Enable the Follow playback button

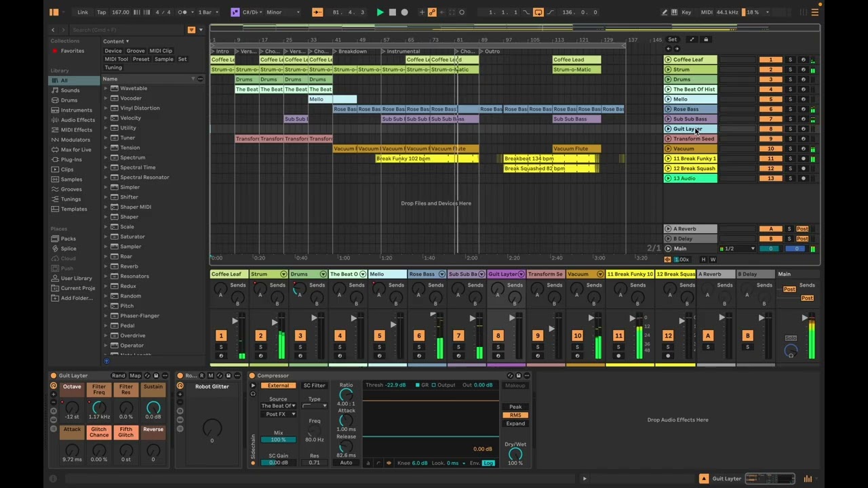pos(317,12)
